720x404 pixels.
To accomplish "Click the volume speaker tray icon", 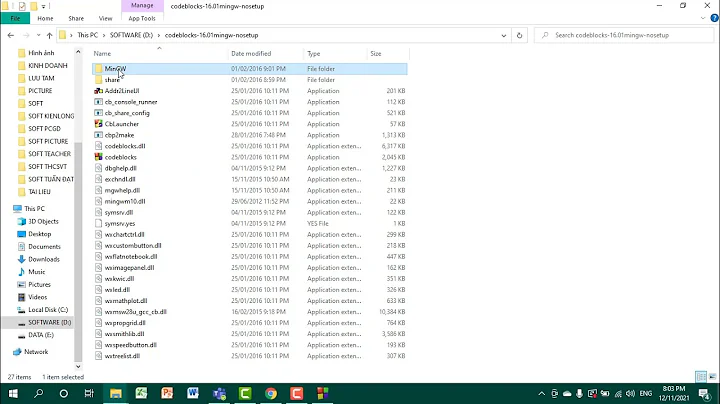I will (x=630, y=393).
